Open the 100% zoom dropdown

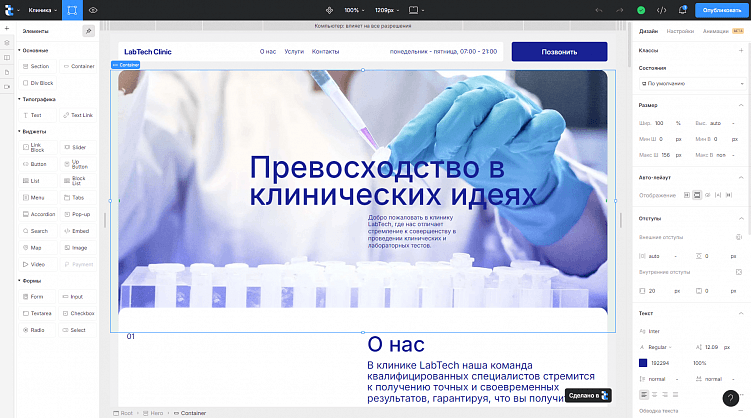[354, 10]
